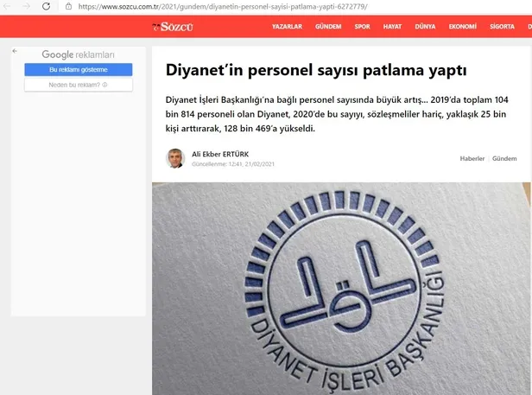Open the Sözcü logo homepage
The height and width of the screenshot is (395, 532).
pos(173,27)
